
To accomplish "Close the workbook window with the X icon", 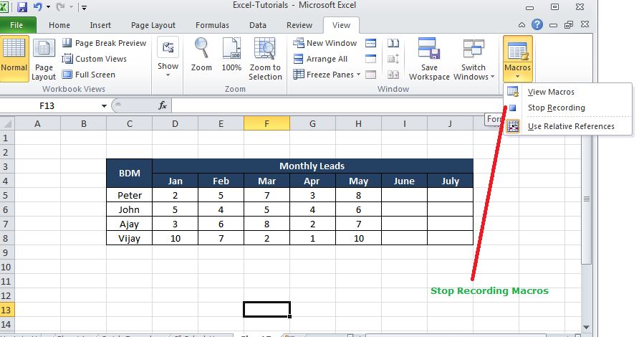I will pos(585,24).
